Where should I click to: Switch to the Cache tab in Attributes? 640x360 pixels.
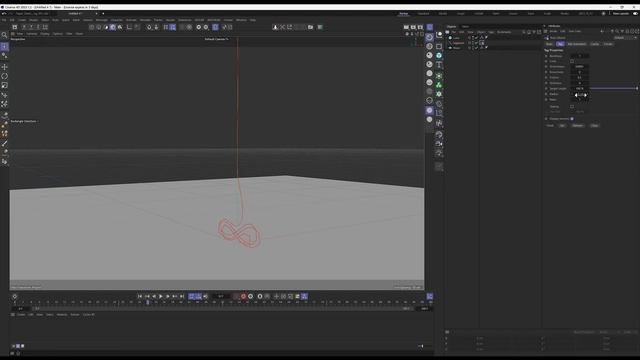(595, 44)
